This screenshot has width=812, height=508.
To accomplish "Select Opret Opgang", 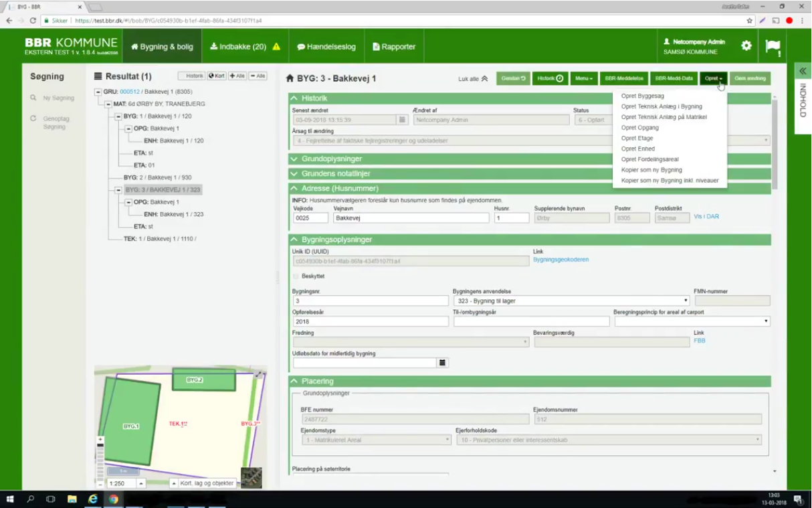I will 639,128.
